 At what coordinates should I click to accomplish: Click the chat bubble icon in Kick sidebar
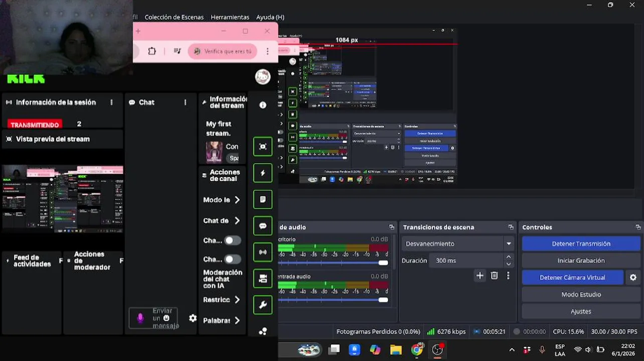tap(263, 226)
